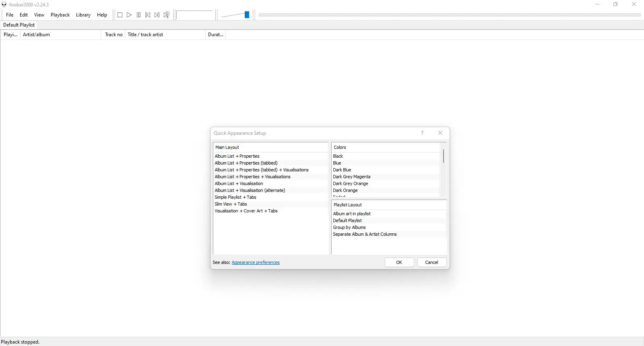Viewport: 644px width, 346px height.
Task: Open the File menu
Action: click(x=10, y=15)
